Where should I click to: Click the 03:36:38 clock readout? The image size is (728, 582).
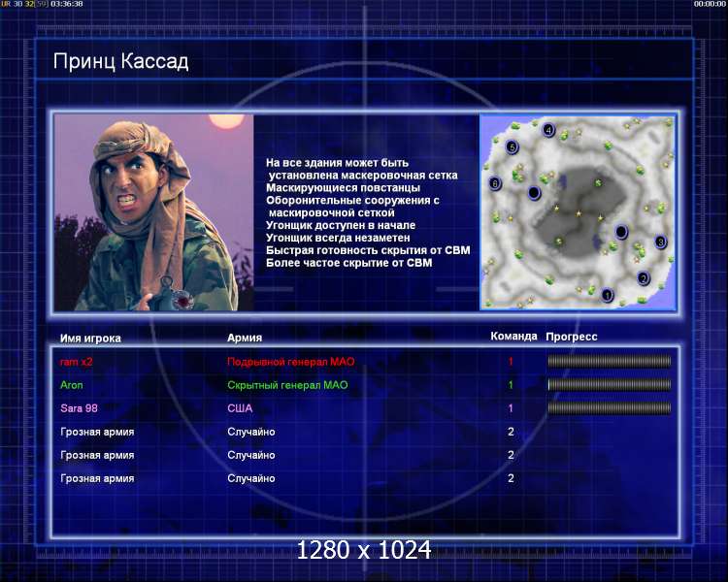[67, 4]
